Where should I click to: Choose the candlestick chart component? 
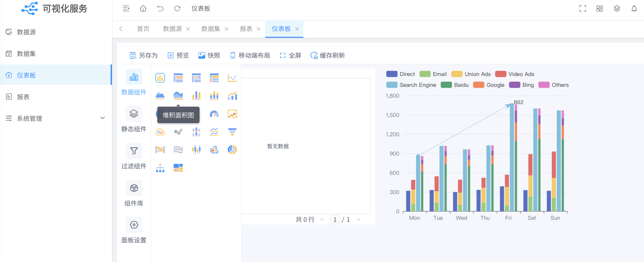pos(196,150)
